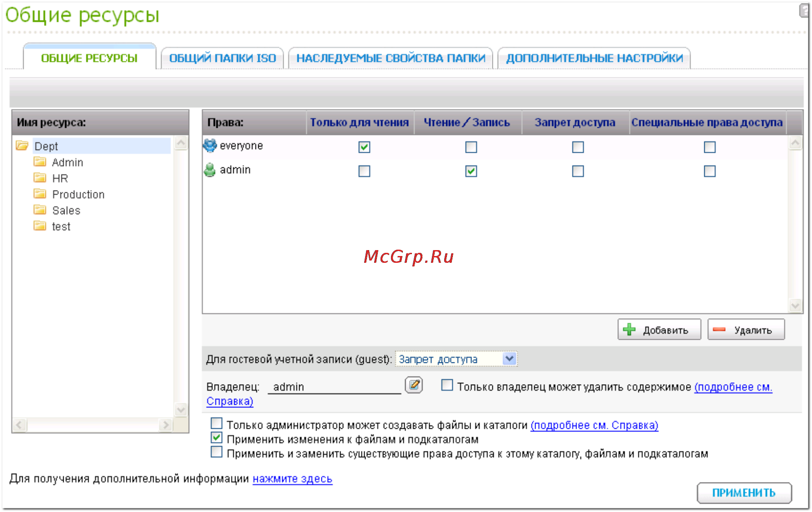Open НАСЛЕДУЕМЫЕ СВОЙСТВА ПАПКИ tab
812x512 pixels.
(391, 58)
